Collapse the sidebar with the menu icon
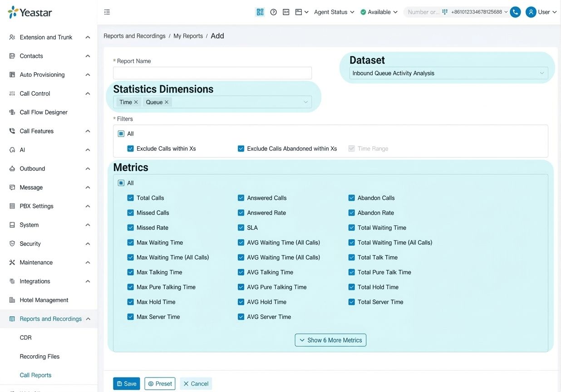 (107, 12)
